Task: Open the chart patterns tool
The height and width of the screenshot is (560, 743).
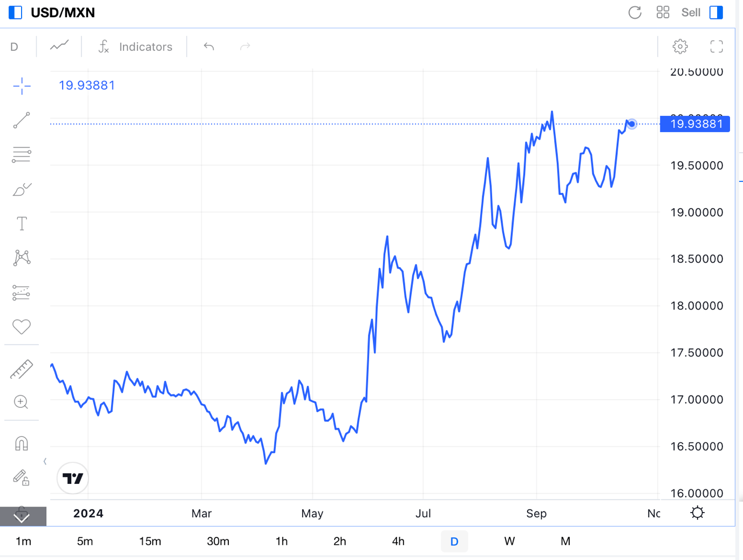Action: pyautogui.click(x=22, y=258)
